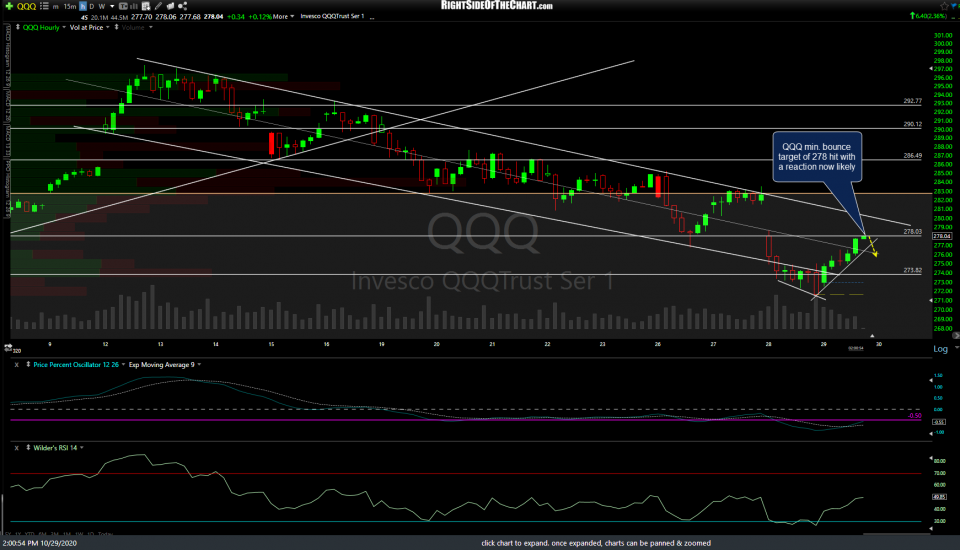The height and width of the screenshot is (550, 960).
Task: Click the blue flag icon
Action: tap(953, 6)
